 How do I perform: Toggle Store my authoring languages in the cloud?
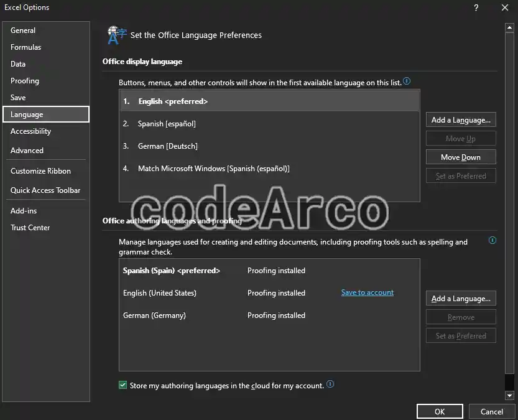click(x=123, y=385)
